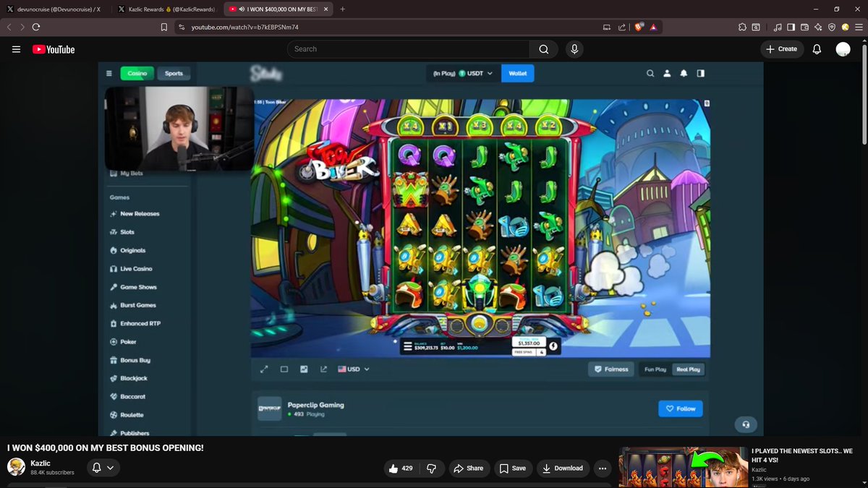
Task: Click the fullscreen expand icon under the game
Action: (264, 369)
